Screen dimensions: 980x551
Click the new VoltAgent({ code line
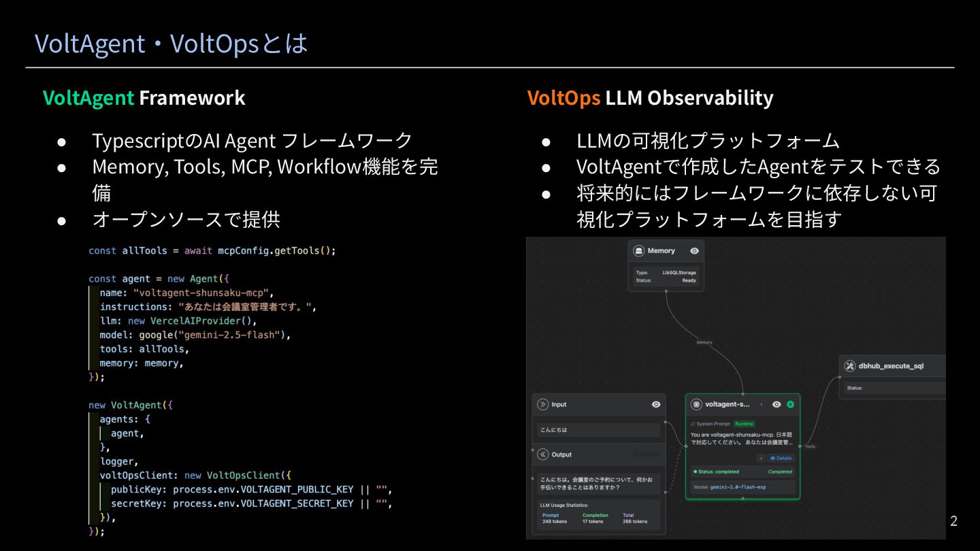click(x=131, y=405)
